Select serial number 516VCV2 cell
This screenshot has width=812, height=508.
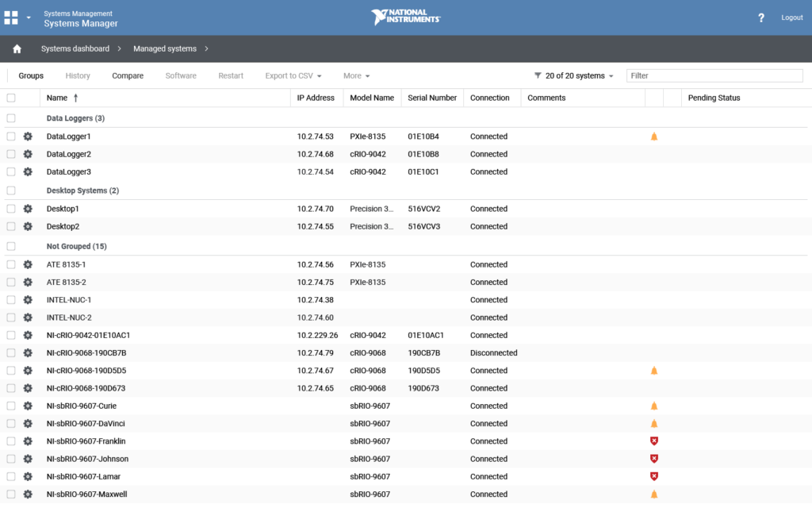(424, 209)
